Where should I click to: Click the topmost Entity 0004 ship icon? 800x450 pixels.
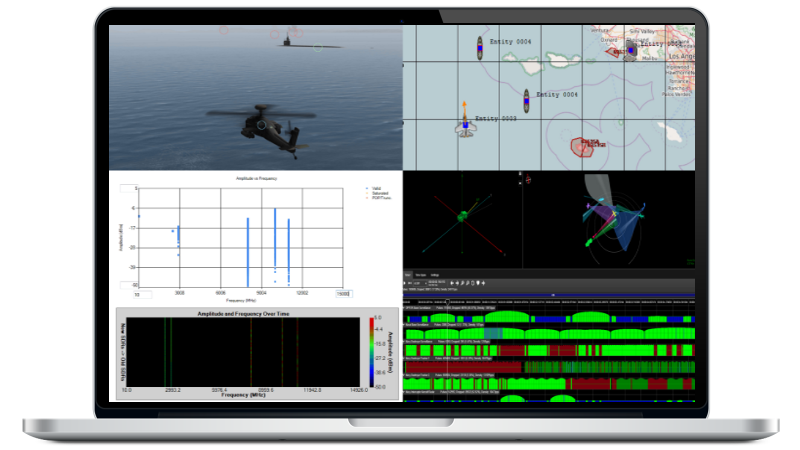pyautogui.click(x=481, y=46)
